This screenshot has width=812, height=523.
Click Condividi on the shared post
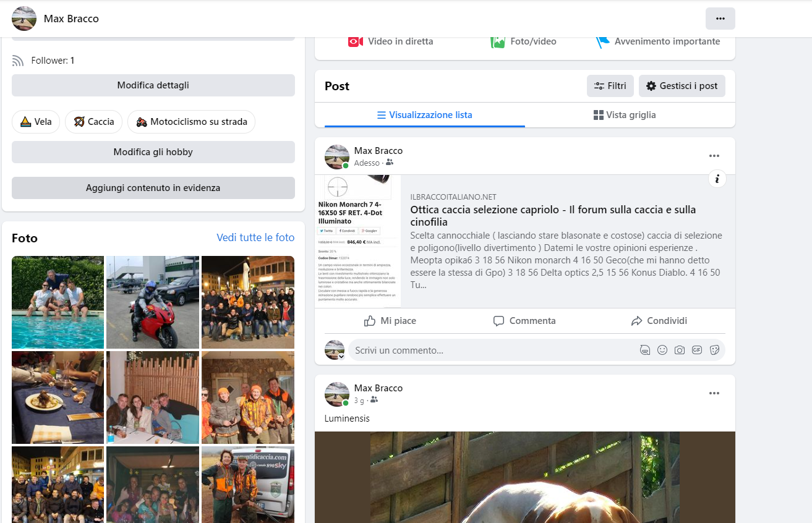[659, 321]
